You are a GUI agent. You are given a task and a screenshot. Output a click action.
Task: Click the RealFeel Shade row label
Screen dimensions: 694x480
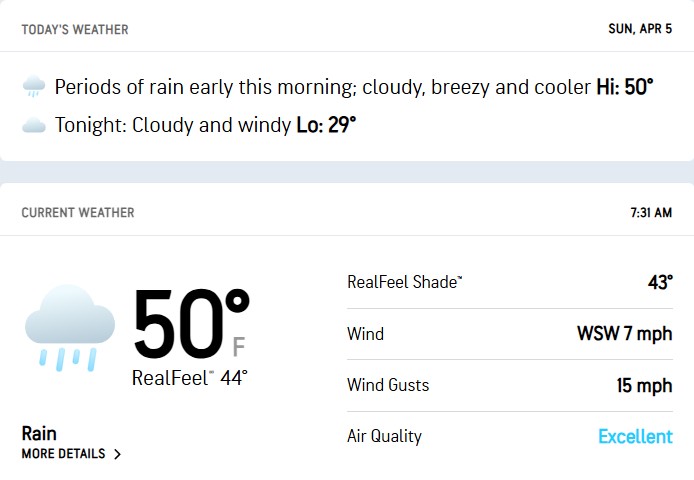(x=404, y=282)
